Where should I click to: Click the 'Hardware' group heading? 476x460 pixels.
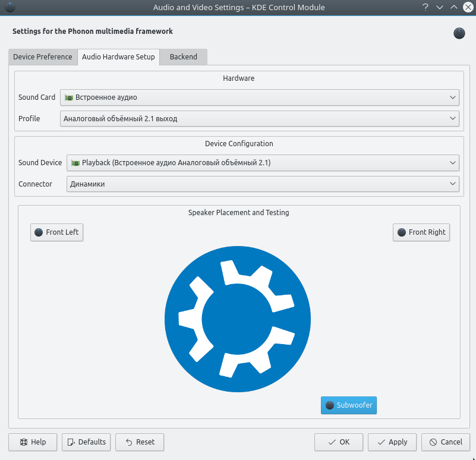(x=239, y=78)
